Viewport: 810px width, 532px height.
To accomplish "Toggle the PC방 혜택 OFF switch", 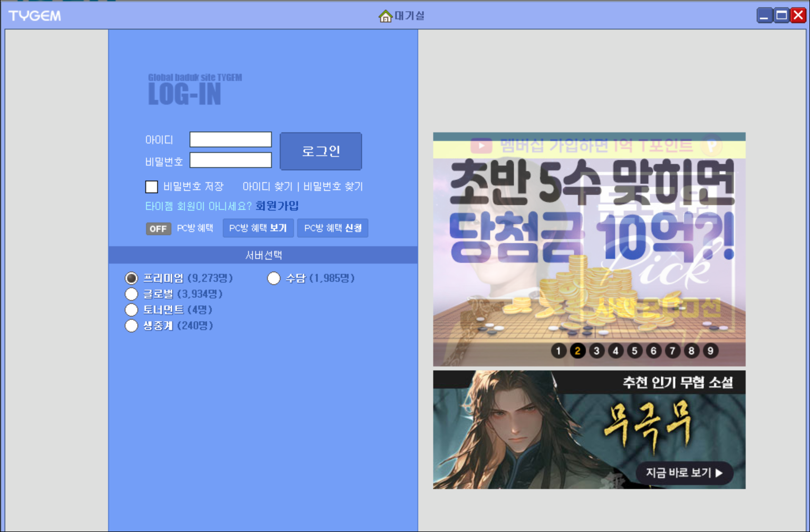I will 158,229.
